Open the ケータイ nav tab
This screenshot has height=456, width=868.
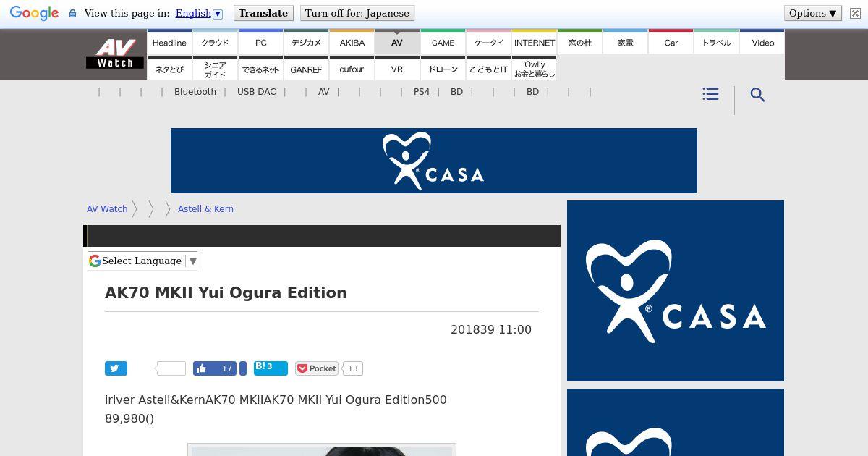(488, 42)
